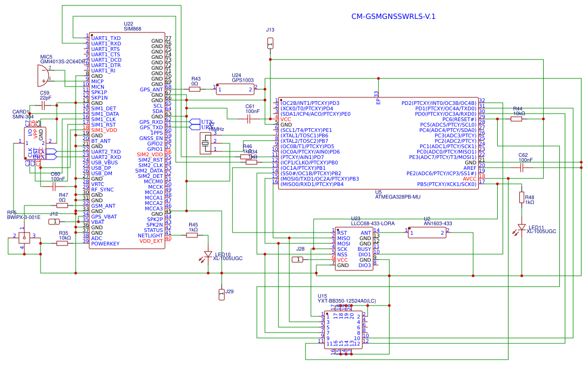Pick the 16MHz crystal symbol

click(205, 143)
